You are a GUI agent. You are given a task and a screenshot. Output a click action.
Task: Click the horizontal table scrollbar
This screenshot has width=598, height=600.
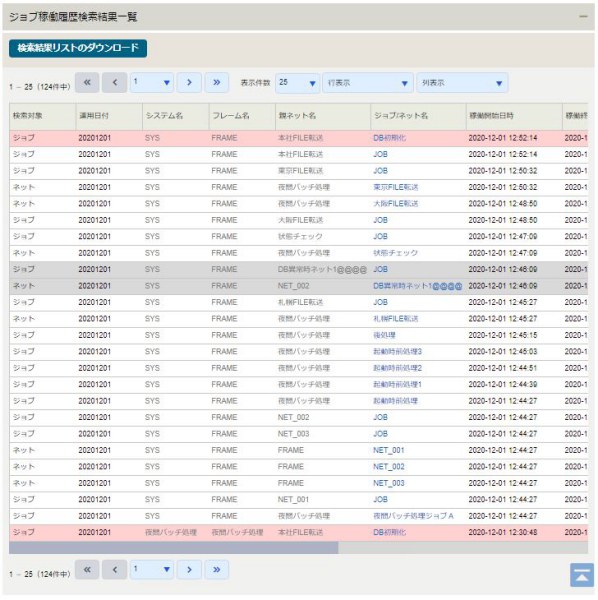[x=174, y=548]
